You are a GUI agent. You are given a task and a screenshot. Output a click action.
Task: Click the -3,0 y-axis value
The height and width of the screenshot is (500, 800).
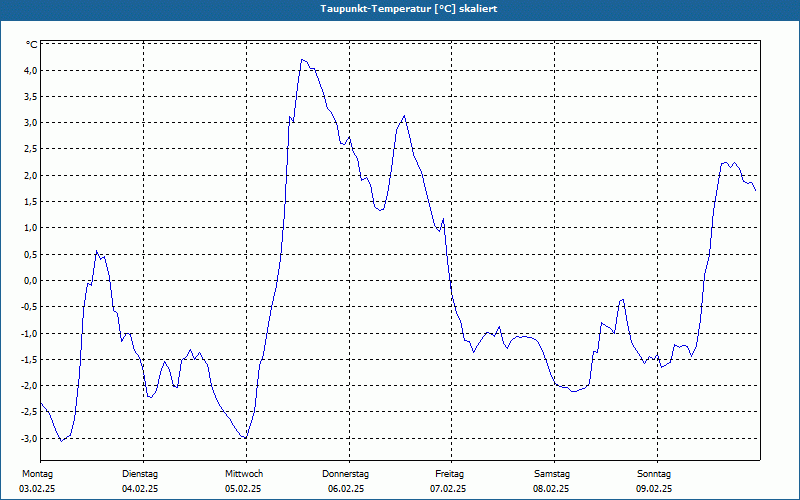point(29,438)
